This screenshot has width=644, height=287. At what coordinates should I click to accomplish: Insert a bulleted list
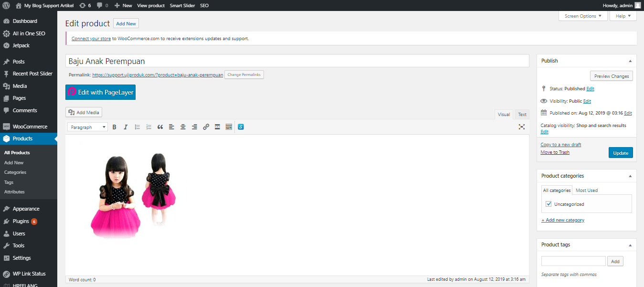pos(137,127)
